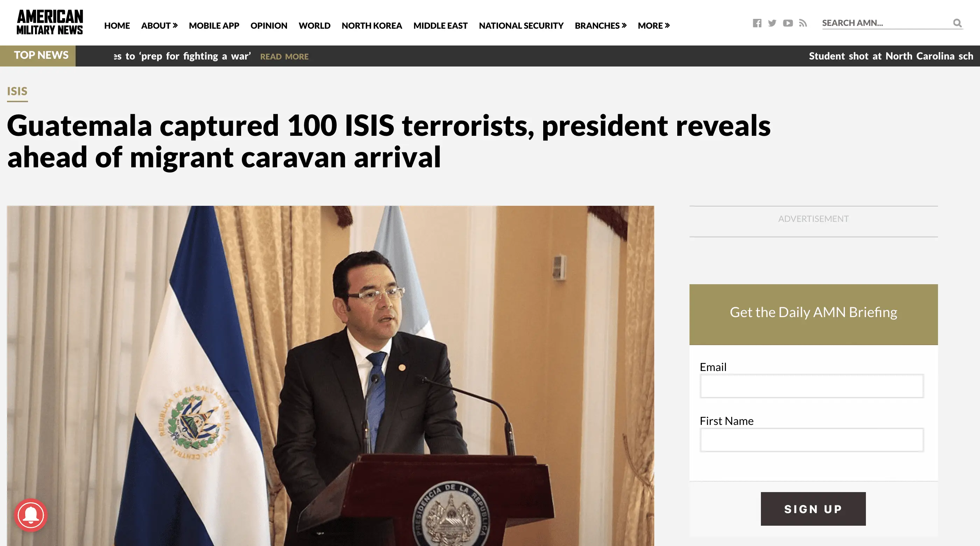Viewport: 980px width, 546px height.
Task: Click the Search AMN text field
Action: click(x=886, y=23)
